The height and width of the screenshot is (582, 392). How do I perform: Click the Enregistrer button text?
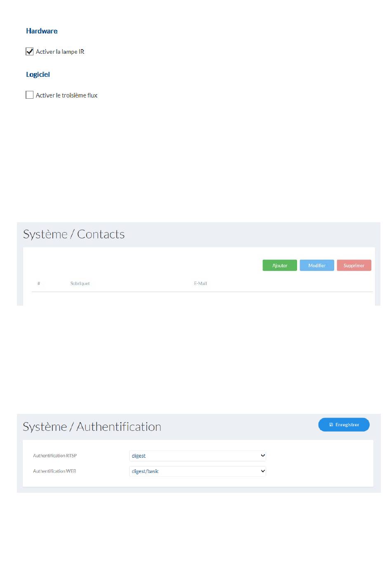pyautogui.click(x=347, y=425)
